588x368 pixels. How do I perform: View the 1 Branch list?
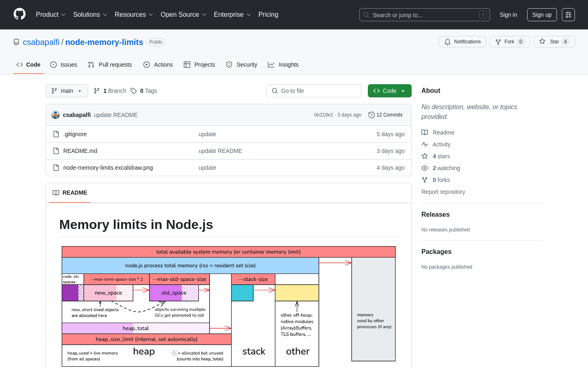110,91
